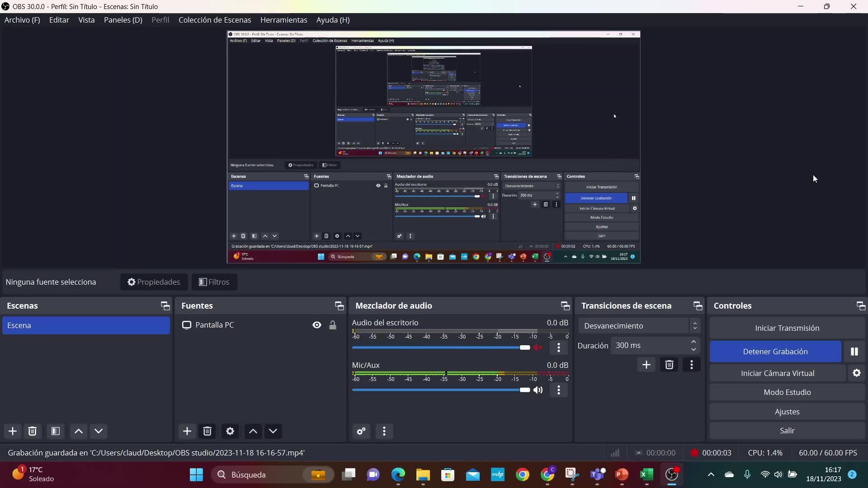This screenshot has width=868, height=488.
Task: Open the audio mixer three-dot menu at the bottom
Action: click(x=384, y=431)
